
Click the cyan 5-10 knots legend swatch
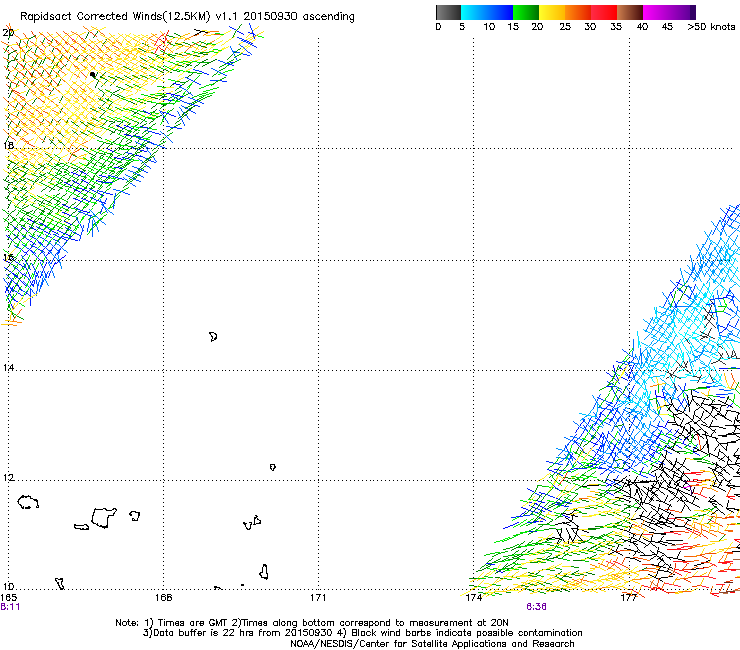(474, 12)
